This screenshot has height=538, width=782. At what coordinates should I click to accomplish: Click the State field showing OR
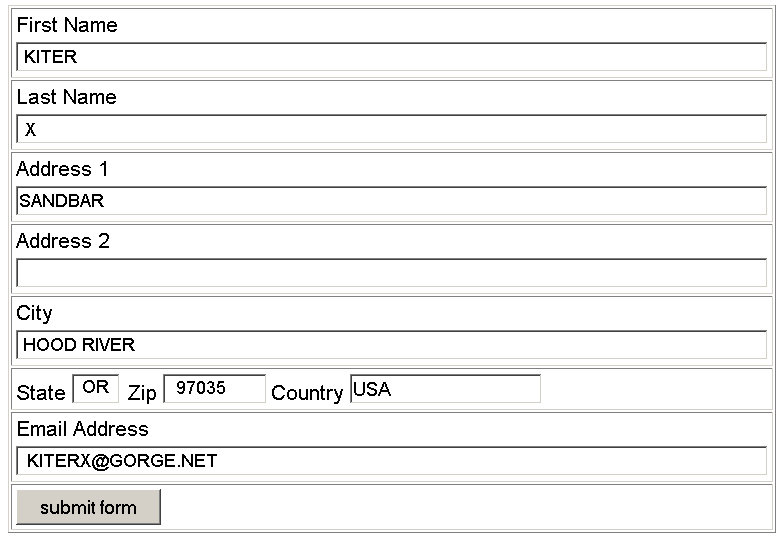coord(96,388)
